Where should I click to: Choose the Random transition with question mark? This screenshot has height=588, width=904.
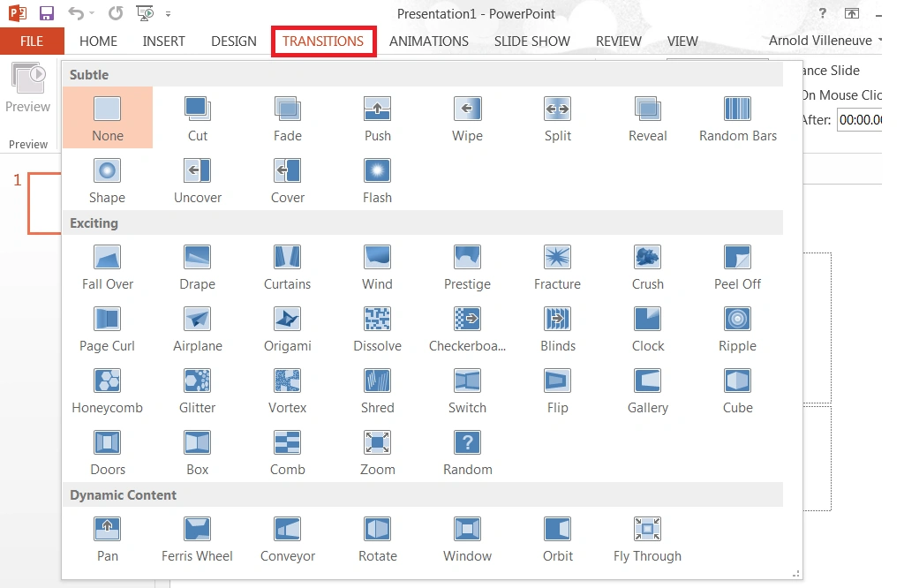click(467, 452)
